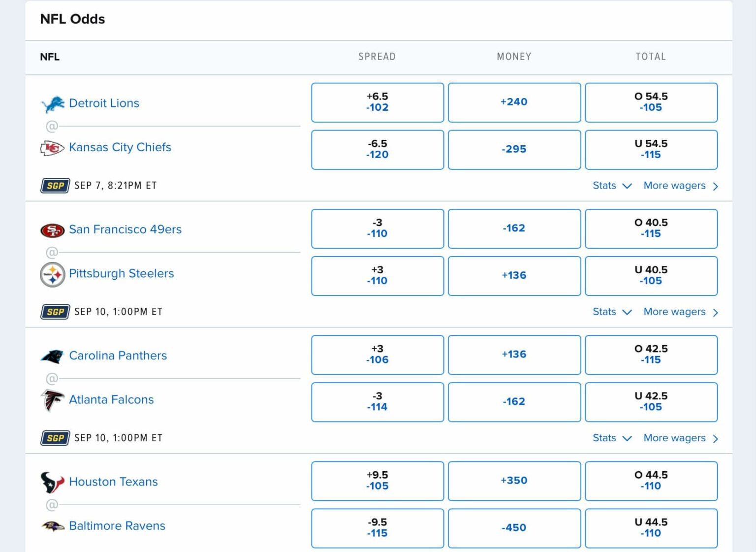Pick Ravens moneyline -450
This screenshot has width=756, height=552.
tap(514, 528)
